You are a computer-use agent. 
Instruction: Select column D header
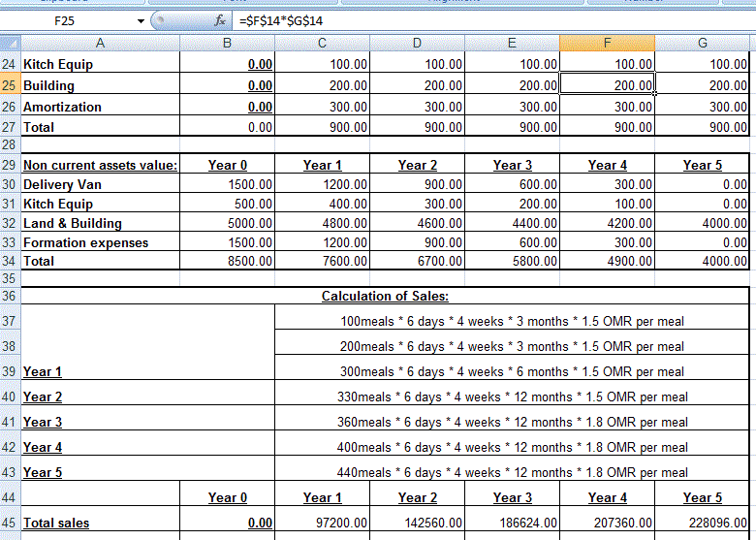click(x=417, y=44)
